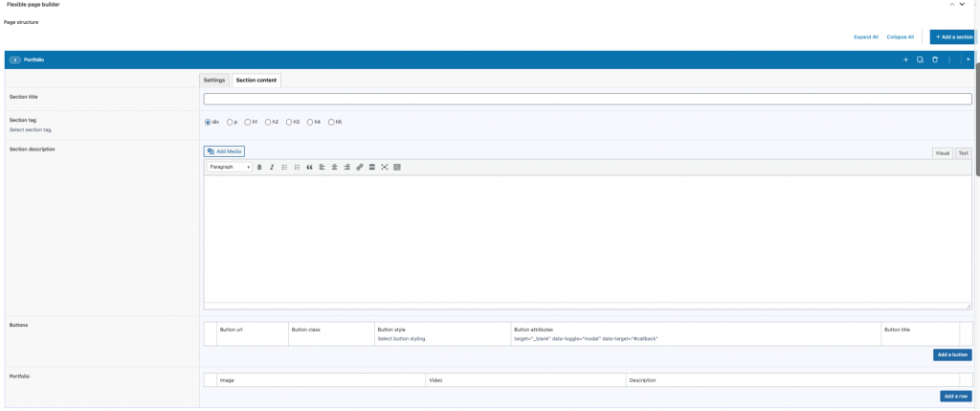Toggle distraction-free fullscreen mode

[385, 167]
